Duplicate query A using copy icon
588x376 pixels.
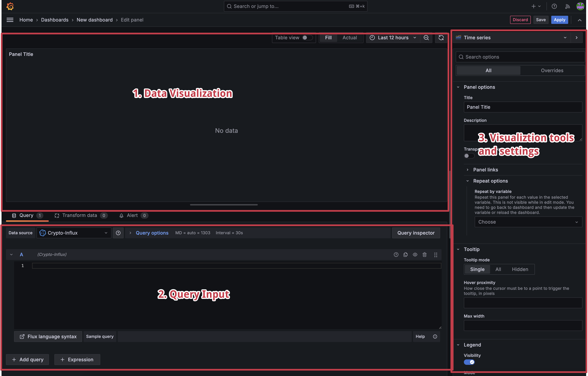point(406,255)
